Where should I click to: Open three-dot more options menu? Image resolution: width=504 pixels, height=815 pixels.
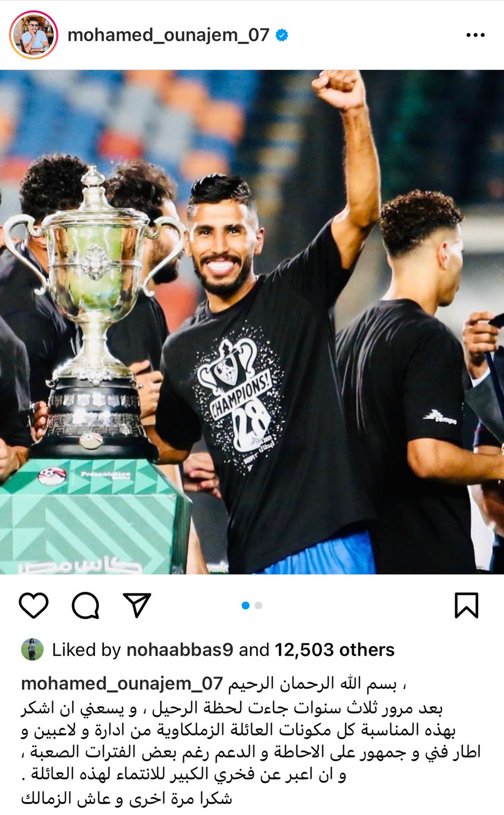[475, 35]
